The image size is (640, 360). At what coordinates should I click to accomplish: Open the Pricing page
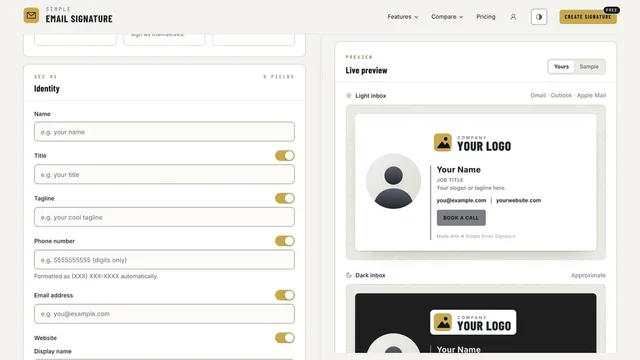[486, 17]
